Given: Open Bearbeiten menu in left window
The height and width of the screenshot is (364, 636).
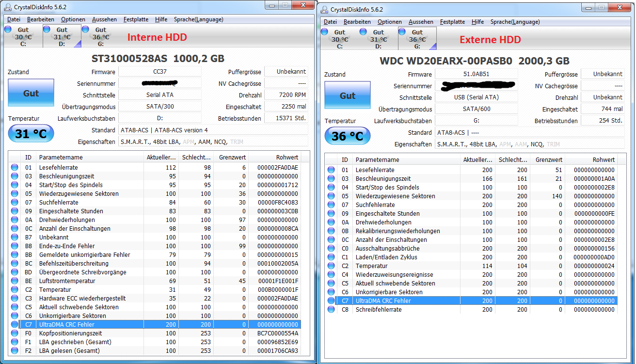Looking at the screenshot, I should pos(41,19).
